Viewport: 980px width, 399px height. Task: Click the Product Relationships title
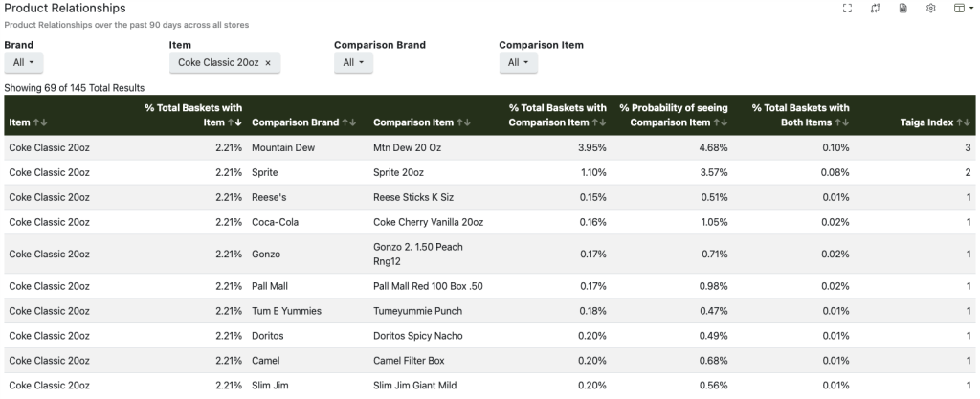[65, 8]
